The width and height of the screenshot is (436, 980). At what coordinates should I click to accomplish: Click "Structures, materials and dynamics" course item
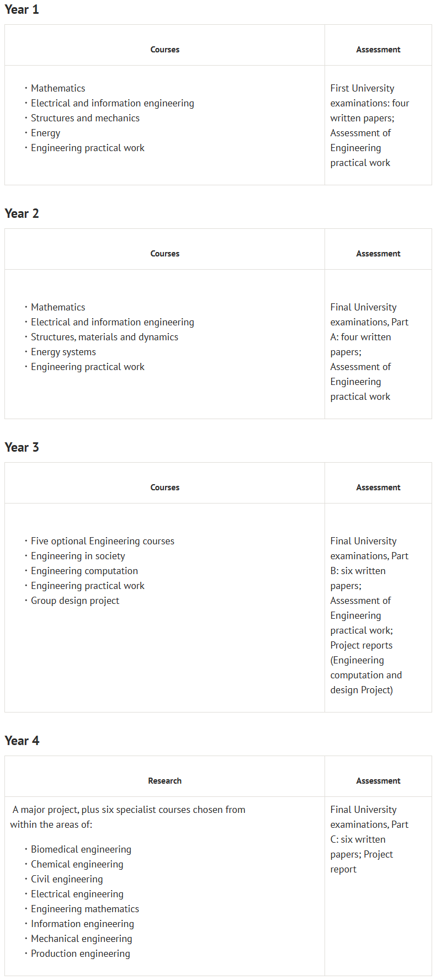[104, 337]
